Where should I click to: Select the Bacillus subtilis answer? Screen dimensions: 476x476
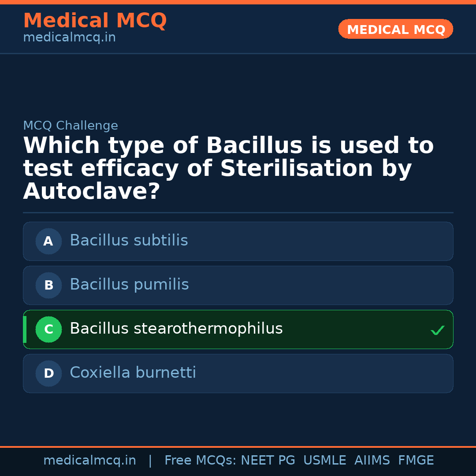click(x=129, y=241)
